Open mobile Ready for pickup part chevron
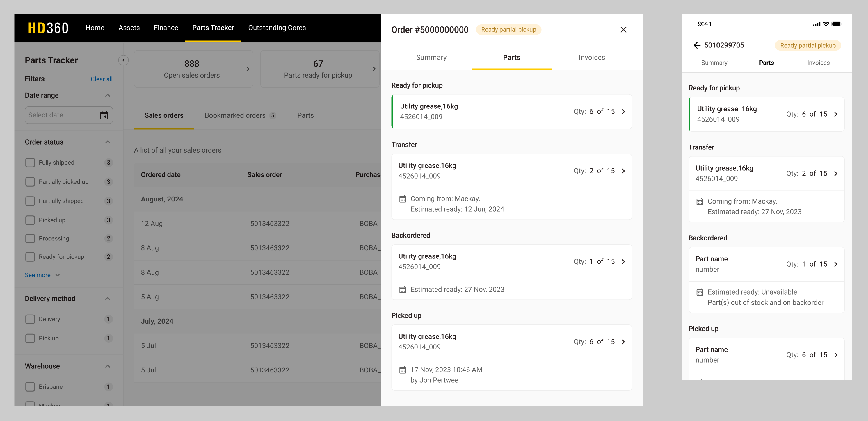868x421 pixels. (836, 115)
